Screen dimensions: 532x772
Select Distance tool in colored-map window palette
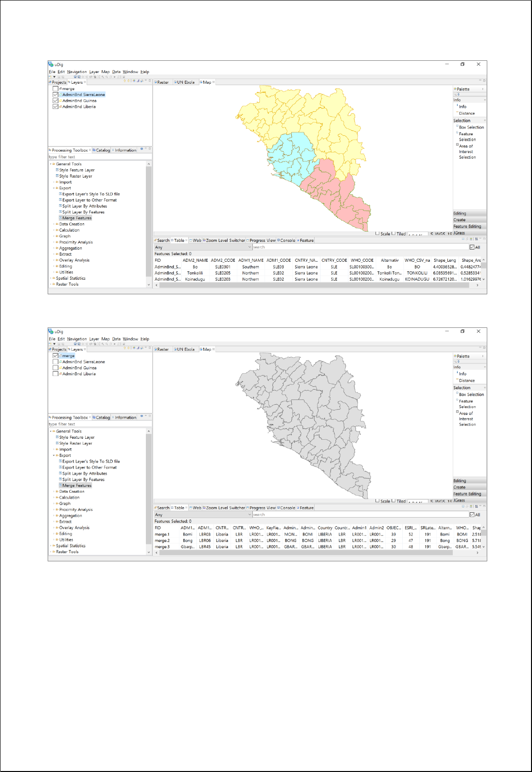click(x=466, y=113)
